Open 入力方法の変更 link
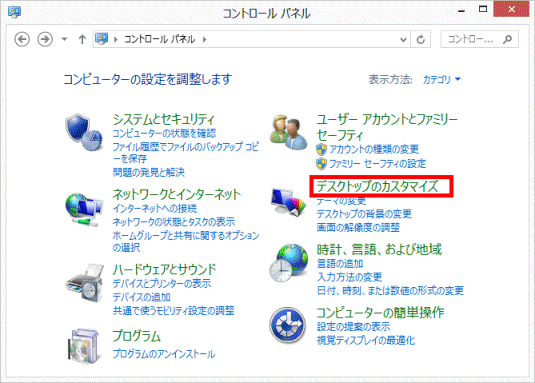The height and width of the screenshot is (383, 535). click(x=349, y=277)
